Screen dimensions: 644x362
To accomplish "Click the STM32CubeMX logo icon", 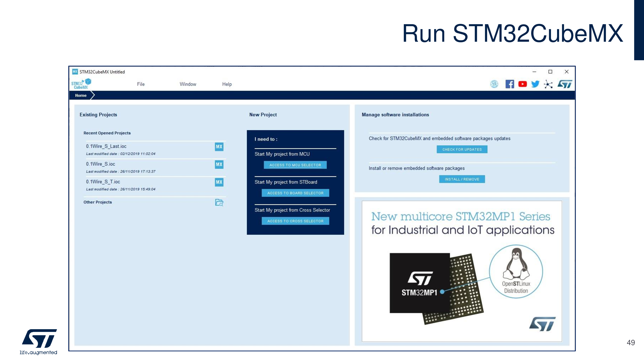I will point(81,84).
